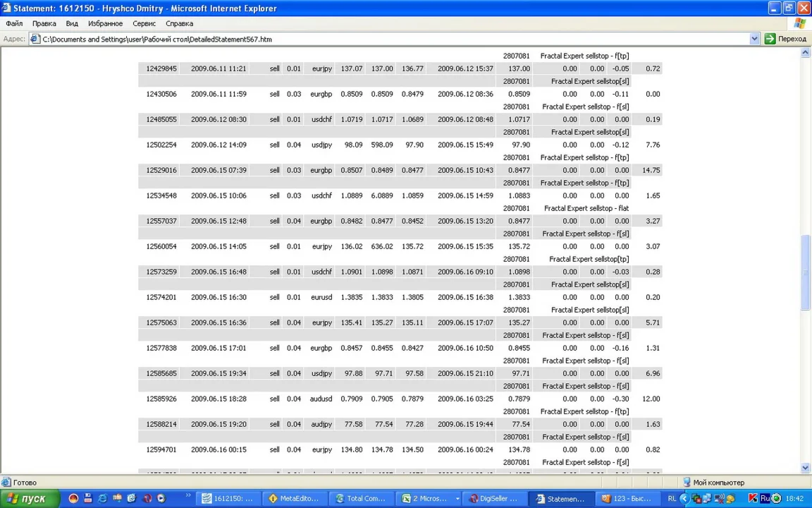Open the 2 Microsoft Excel taskbar group
Viewport: 812px width, 508px height.
click(428, 499)
